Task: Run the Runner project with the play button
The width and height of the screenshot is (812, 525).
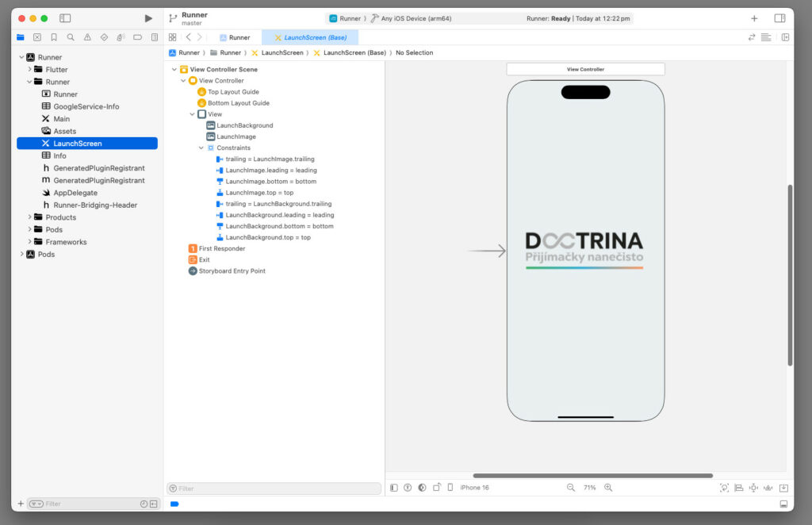Action: tap(148, 19)
